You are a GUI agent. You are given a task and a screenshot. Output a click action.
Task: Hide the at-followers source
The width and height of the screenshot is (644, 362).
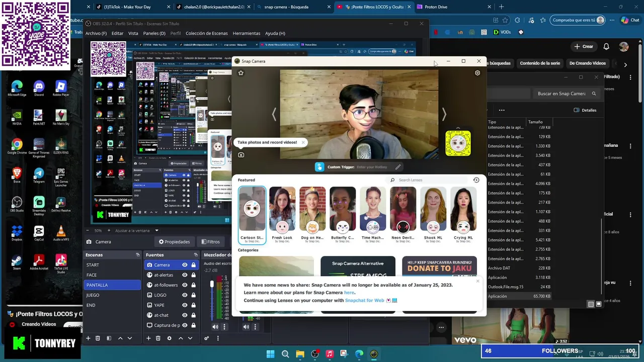click(x=185, y=285)
